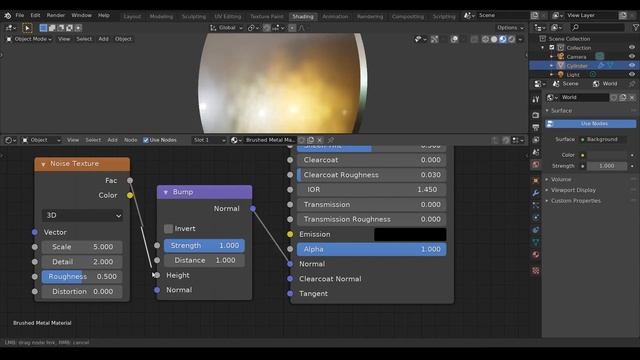Toggle the snapping magnet icon

(267, 28)
